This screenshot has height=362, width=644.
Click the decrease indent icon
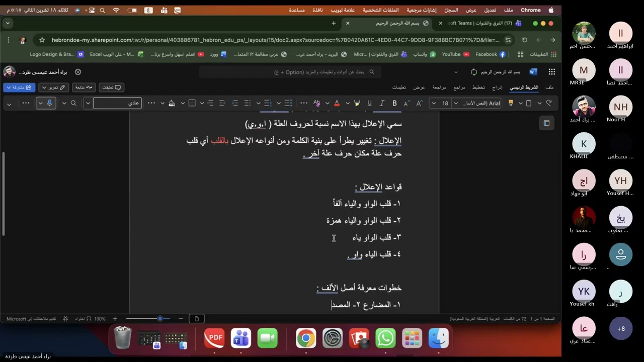click(x=234, y=103)
